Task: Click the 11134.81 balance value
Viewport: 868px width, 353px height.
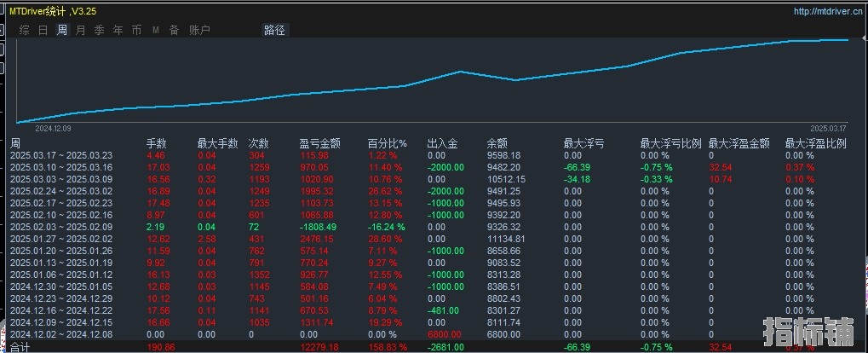Action: pyautogui.click(x=506, y=239)
